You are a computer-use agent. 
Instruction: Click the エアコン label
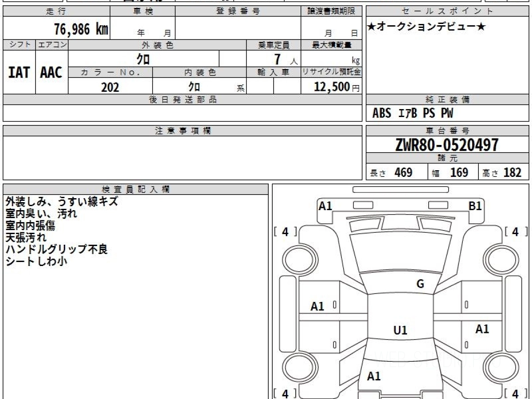click(52, 45)
